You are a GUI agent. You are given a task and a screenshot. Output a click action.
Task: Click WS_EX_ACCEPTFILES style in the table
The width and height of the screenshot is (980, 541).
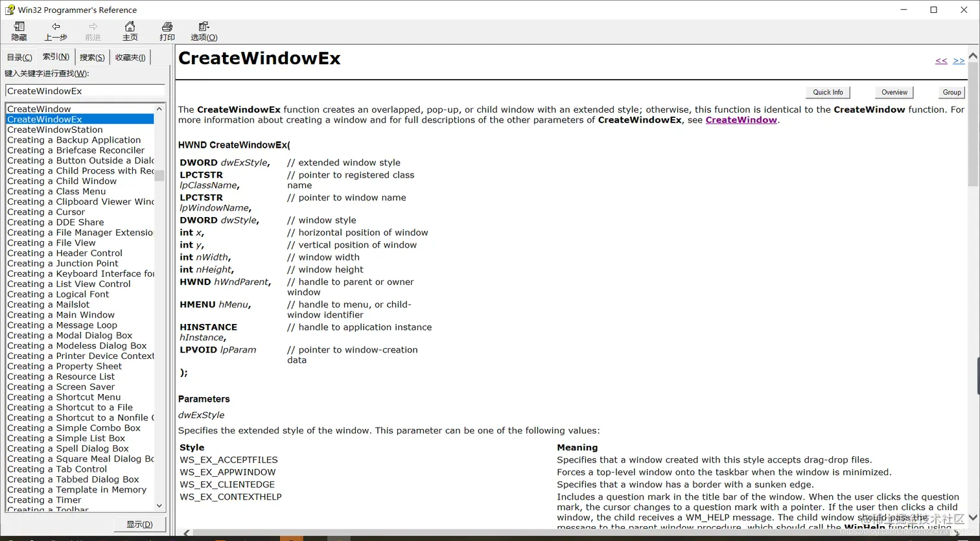click(229, 460)
